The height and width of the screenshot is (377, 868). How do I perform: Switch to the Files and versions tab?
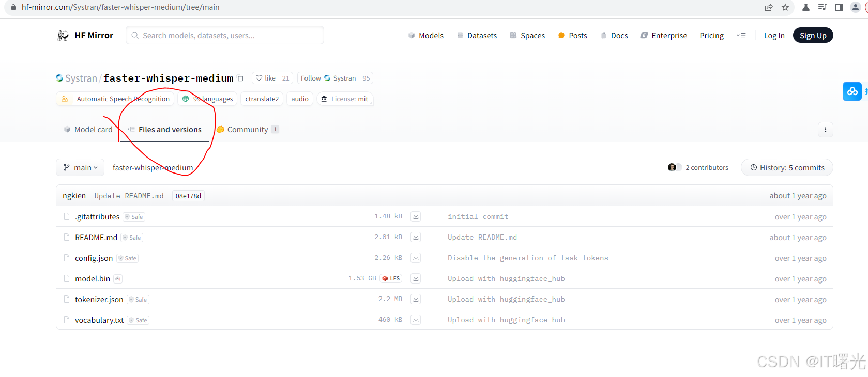pyautogui.click(x=164, y=129)
